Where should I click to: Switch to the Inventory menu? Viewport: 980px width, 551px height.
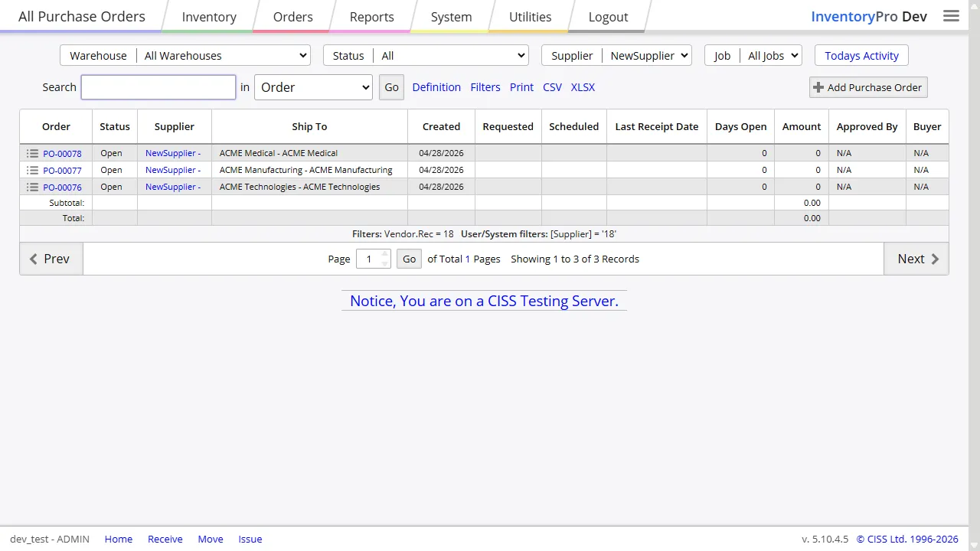209,16
